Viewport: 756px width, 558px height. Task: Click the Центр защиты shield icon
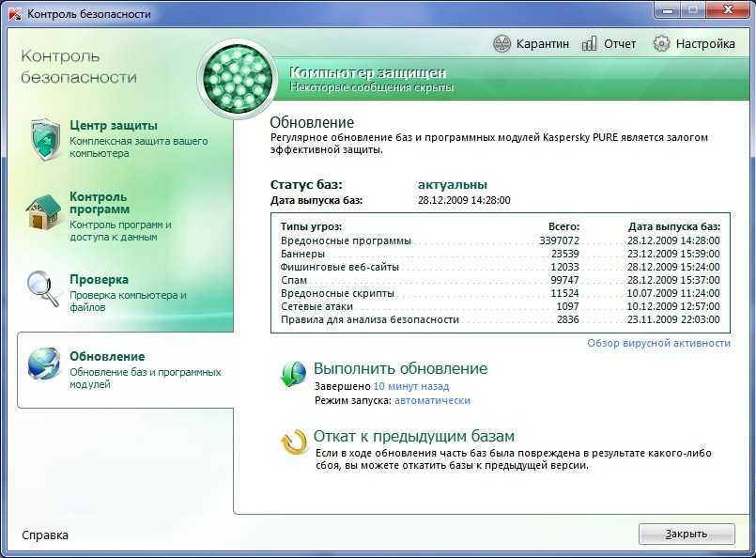pyautogui.click(x=45, y=139)
